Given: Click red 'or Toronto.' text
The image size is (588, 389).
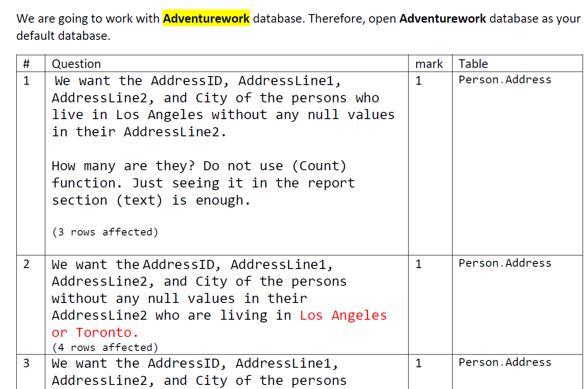Looking at the screenshot, I should pos(95,332).
